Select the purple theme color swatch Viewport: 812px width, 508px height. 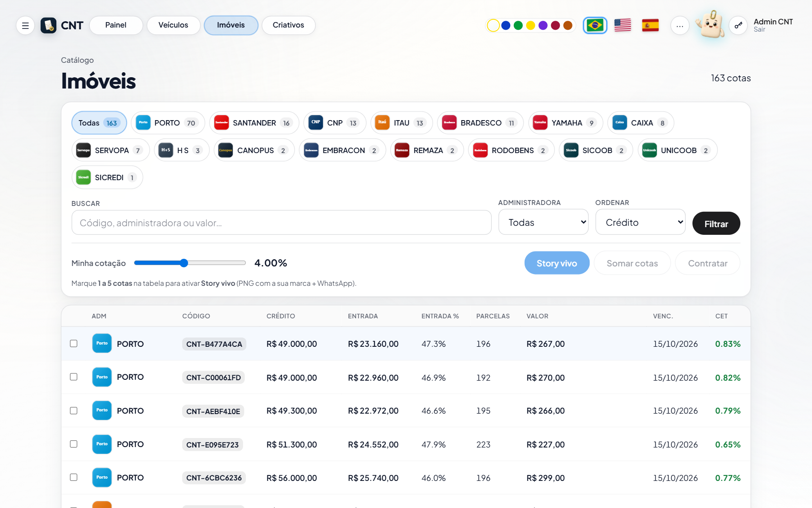tap(543, 25)
